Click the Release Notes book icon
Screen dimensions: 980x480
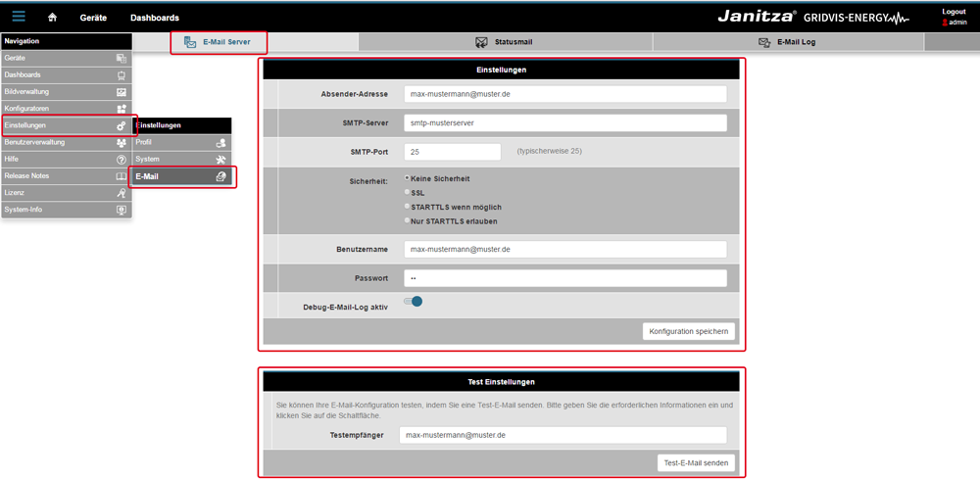[122, 176]
